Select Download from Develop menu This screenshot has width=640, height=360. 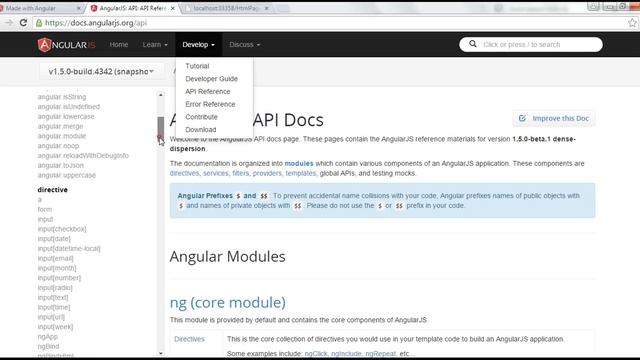click(x=200, y=129)
